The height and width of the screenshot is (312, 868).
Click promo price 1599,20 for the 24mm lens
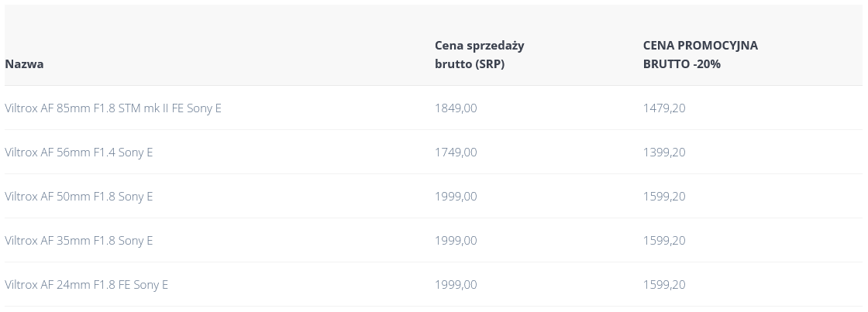[x=664, y=285]
